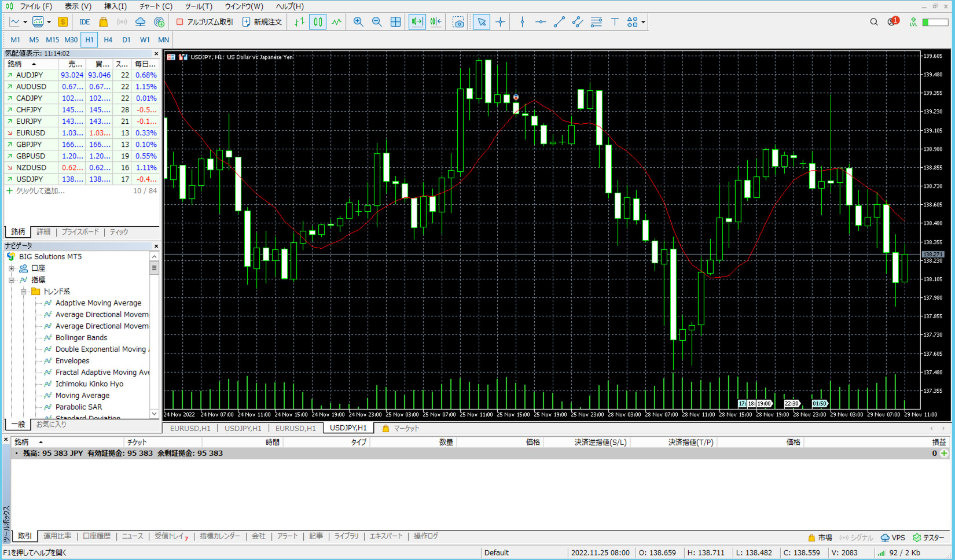Pick the trendline drawing tool
Screen dimensions: 955x560
pyautogui.click(x=559, y=22)
